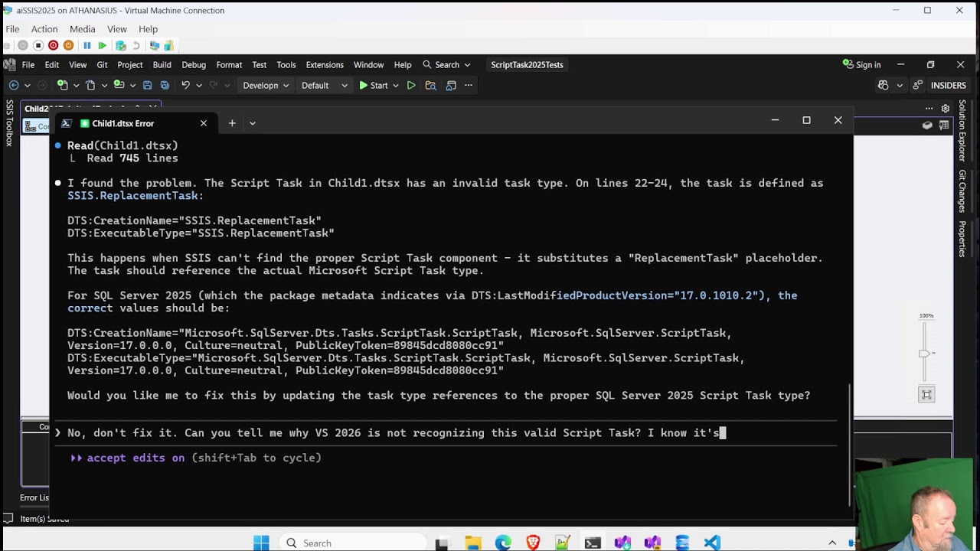This screenshot has height=551, width=980.
Task: Open Microsoft Edge from the taskbar
Action: (x=503, y=543)
